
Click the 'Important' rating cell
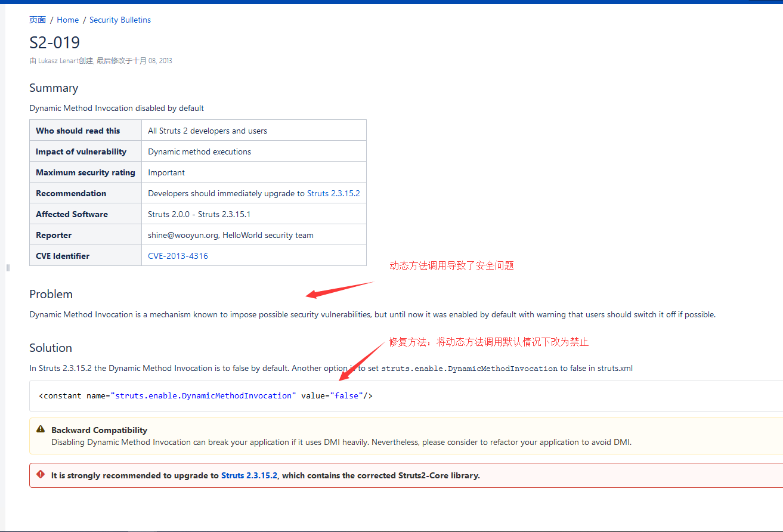254,172
